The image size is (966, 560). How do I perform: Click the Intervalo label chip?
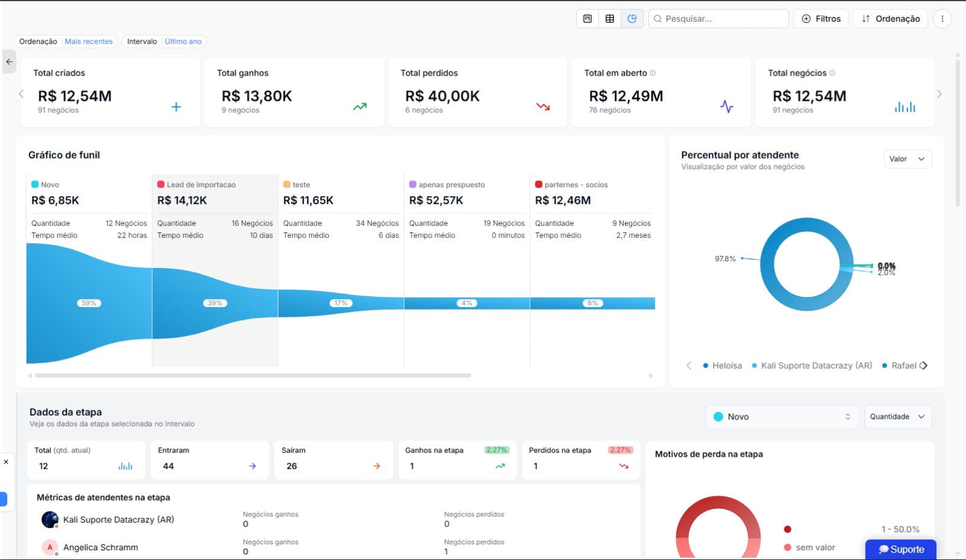click(x=142, y=42)
